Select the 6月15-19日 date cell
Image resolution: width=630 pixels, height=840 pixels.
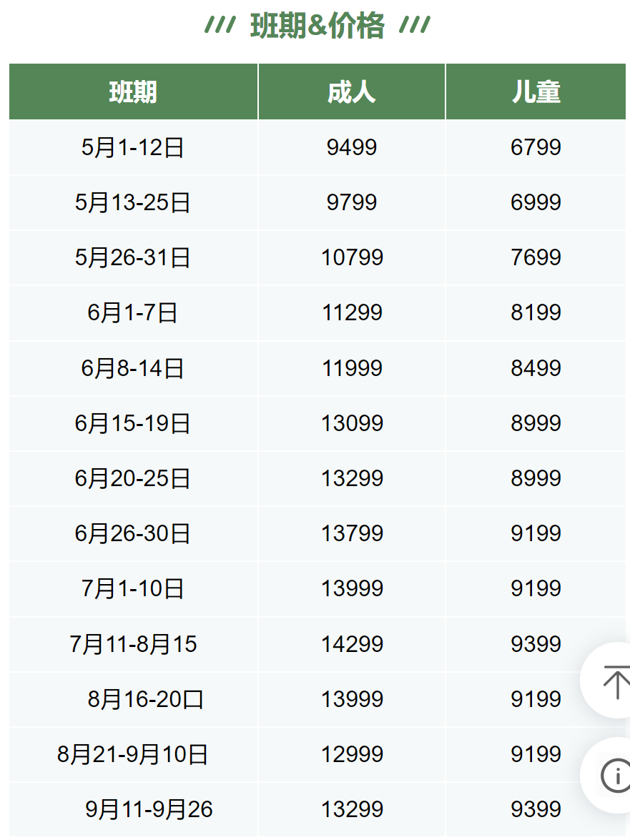click(134, 423)
